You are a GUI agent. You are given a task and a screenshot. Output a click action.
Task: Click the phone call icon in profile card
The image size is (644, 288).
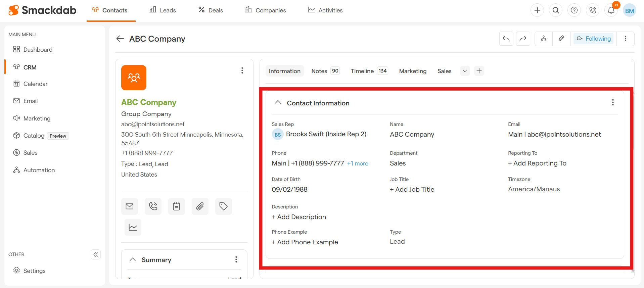(x=153, y=206)
